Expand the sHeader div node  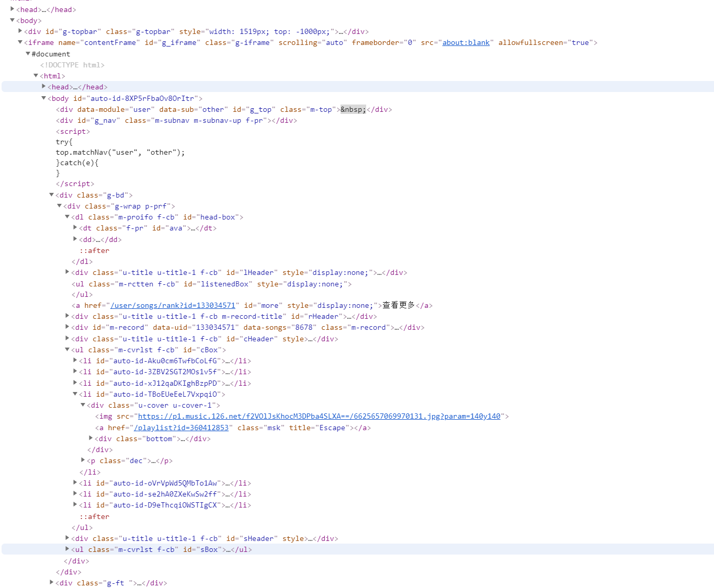point(67,538)
